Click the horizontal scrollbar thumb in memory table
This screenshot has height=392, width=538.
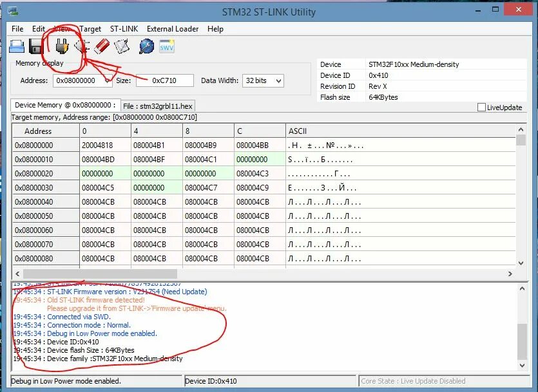100,274
